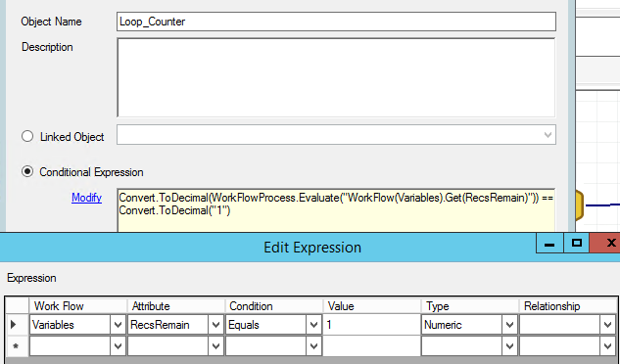Click the conditional expression text box
The image size is (620, 364).
click(336, 210)
